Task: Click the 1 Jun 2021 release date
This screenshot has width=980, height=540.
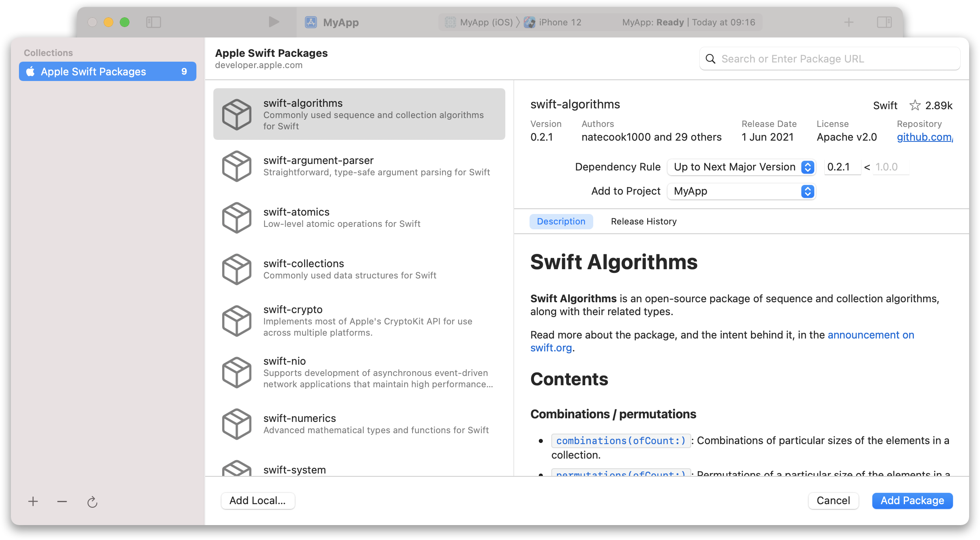Action: 767,137
